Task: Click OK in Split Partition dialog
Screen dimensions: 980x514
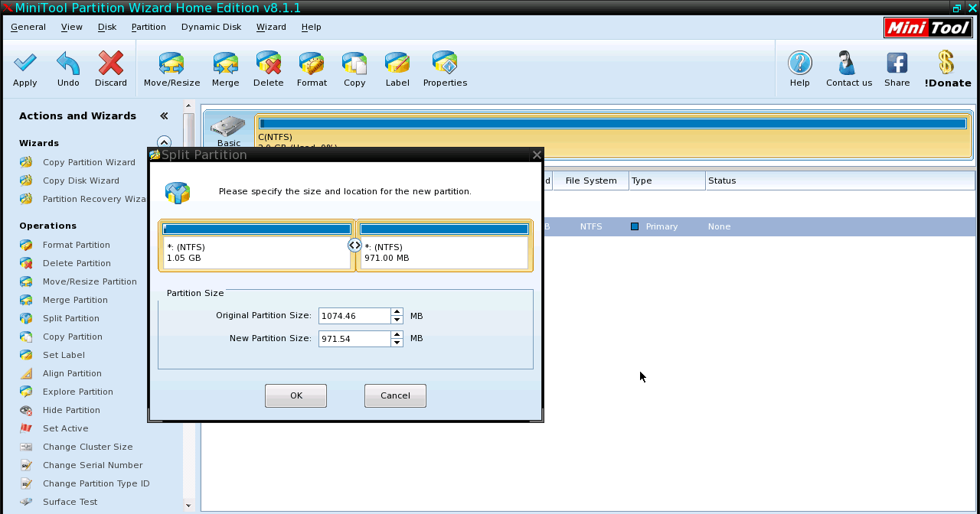Action: [296, 395]
